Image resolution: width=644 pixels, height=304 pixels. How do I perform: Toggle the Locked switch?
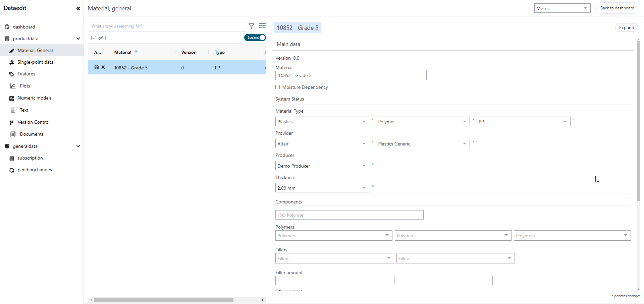(255, 38)
